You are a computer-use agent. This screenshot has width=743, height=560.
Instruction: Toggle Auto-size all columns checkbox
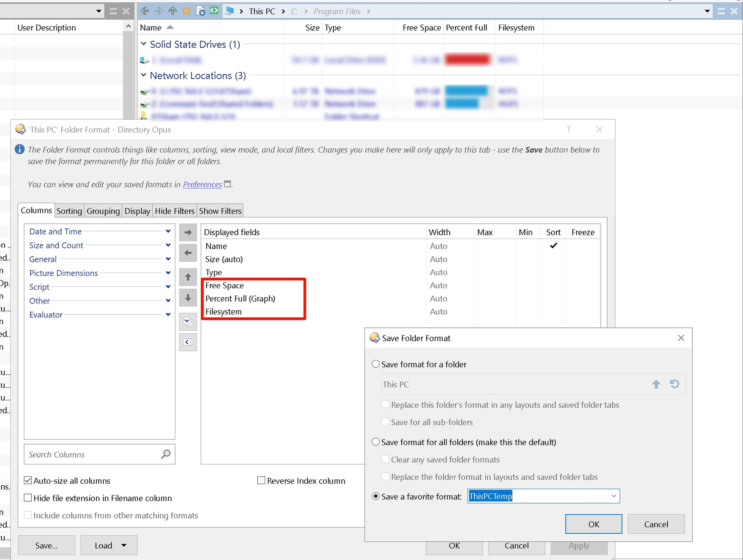(28, 481)
